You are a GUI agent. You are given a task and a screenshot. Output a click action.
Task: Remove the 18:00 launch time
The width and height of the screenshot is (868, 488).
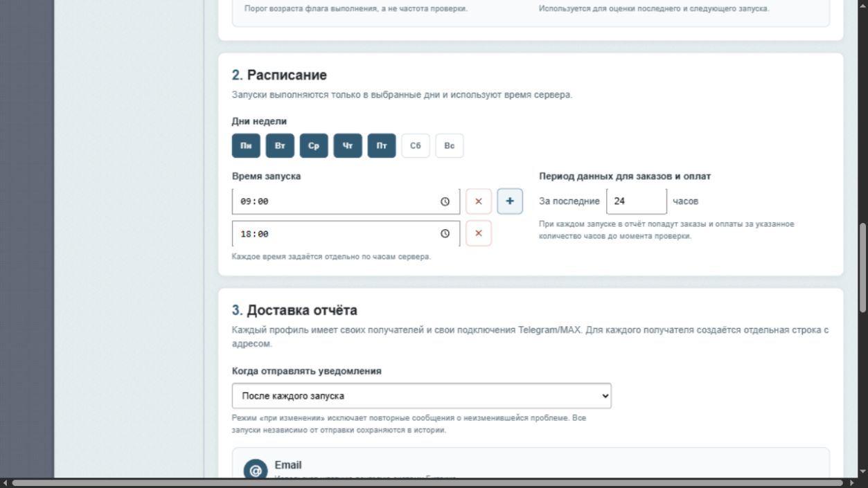tap(479, 234)
